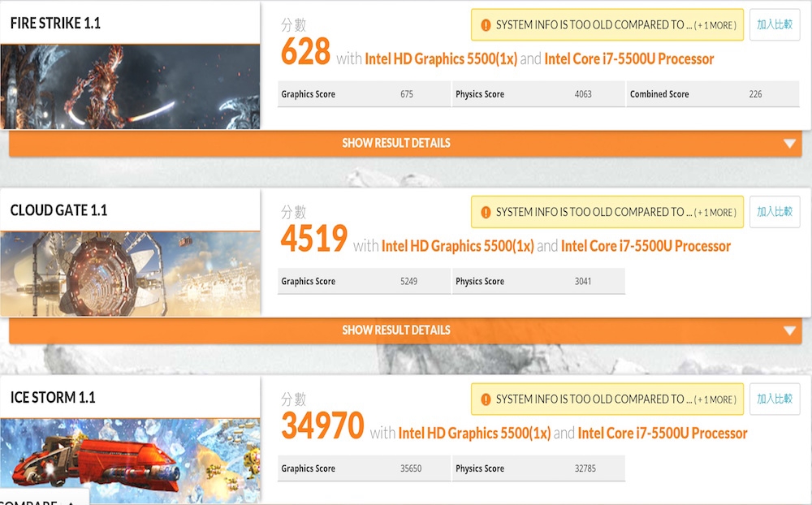Click Fire Strike Combined Score value 226
This screenshot has width=812, height=505.
pos(755,94)
